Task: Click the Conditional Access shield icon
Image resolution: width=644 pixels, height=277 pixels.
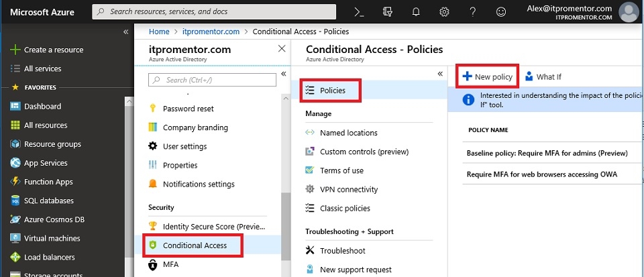Action: click(x=153, y=245)
